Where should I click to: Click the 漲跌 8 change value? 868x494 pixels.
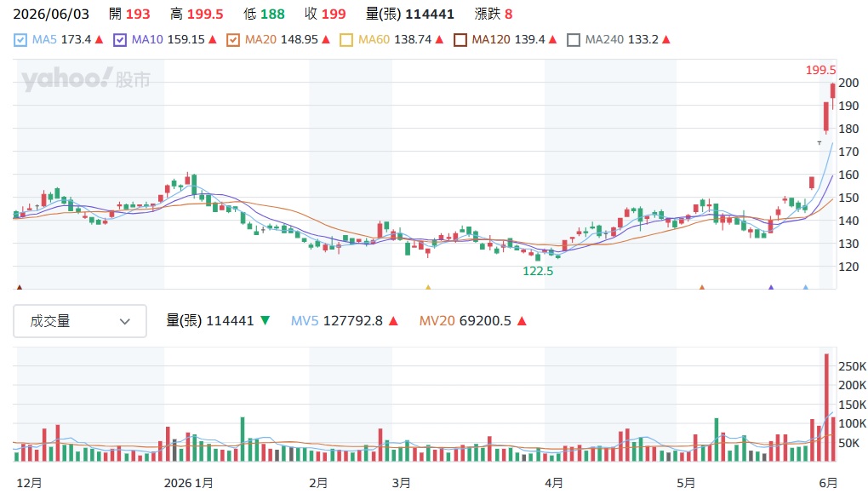(508, 14)
